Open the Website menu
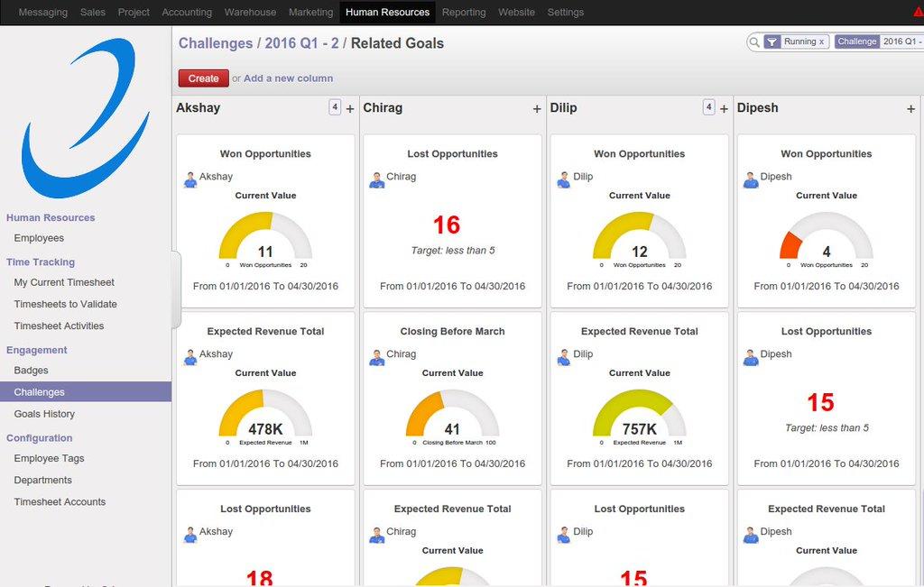Image resolution: width=924 pixels, height=587 pixels. coord(516,12)
